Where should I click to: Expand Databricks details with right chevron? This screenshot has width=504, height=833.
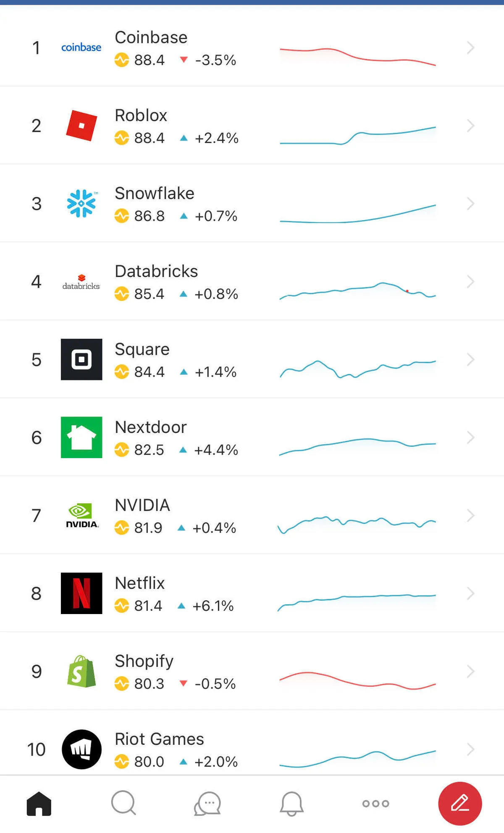(470, 282)
